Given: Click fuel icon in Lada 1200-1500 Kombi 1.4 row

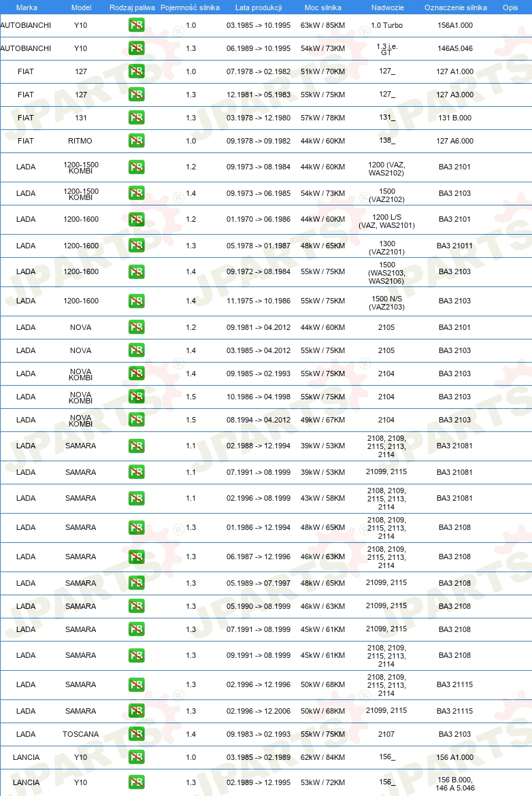Looking at the screenshot, I should [x=137, y=193].
